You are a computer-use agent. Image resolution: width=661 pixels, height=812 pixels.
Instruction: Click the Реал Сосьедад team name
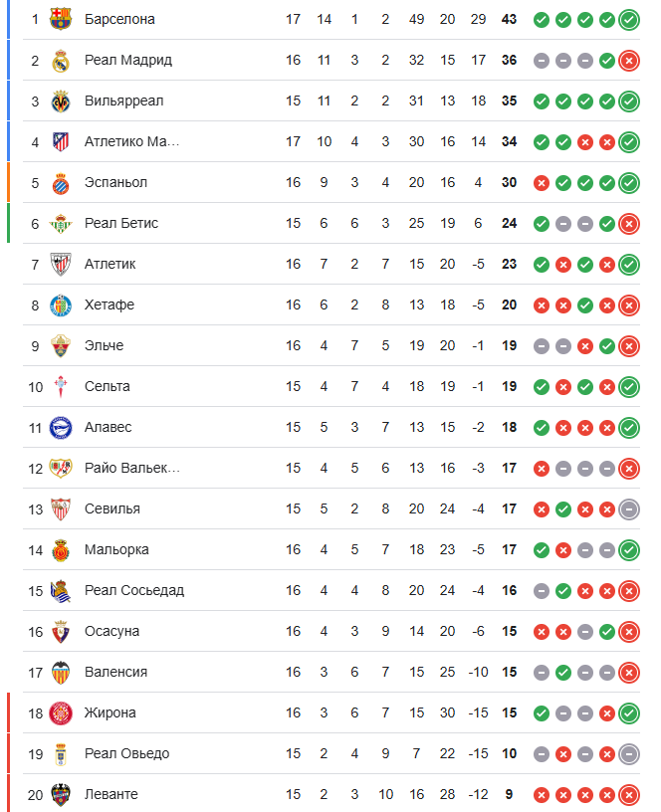[x=134, y=590]
